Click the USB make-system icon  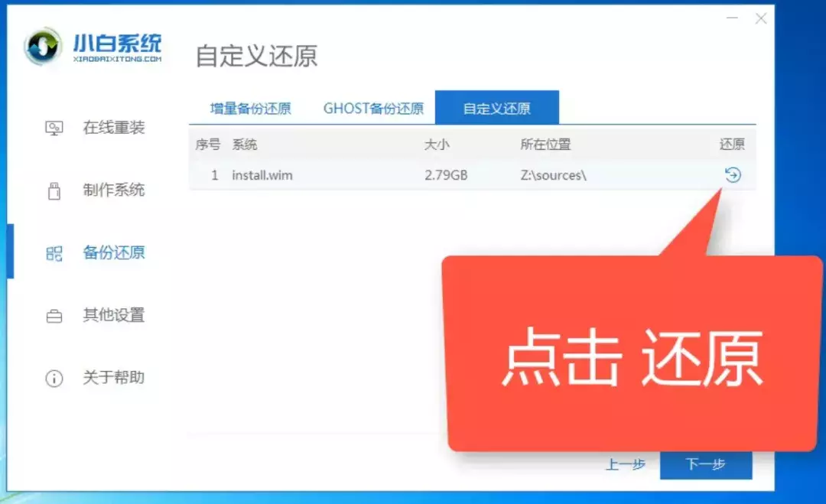pos(54,190)
